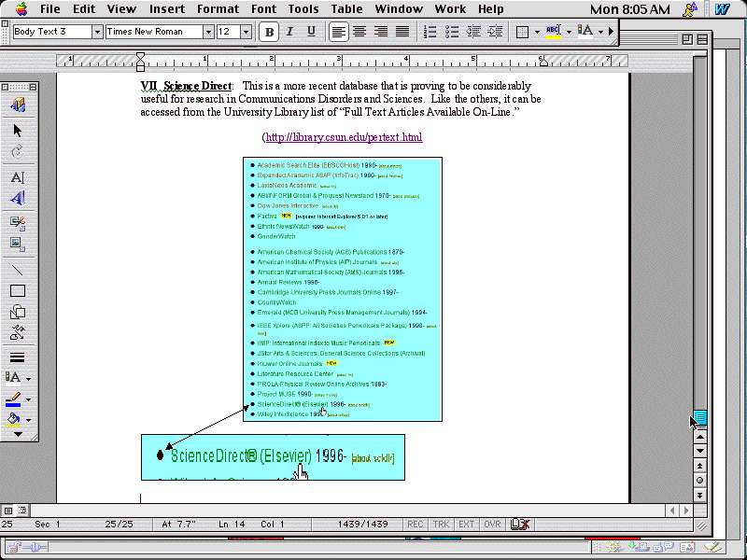Select the Select Objects arrow tool

(18, 131)
